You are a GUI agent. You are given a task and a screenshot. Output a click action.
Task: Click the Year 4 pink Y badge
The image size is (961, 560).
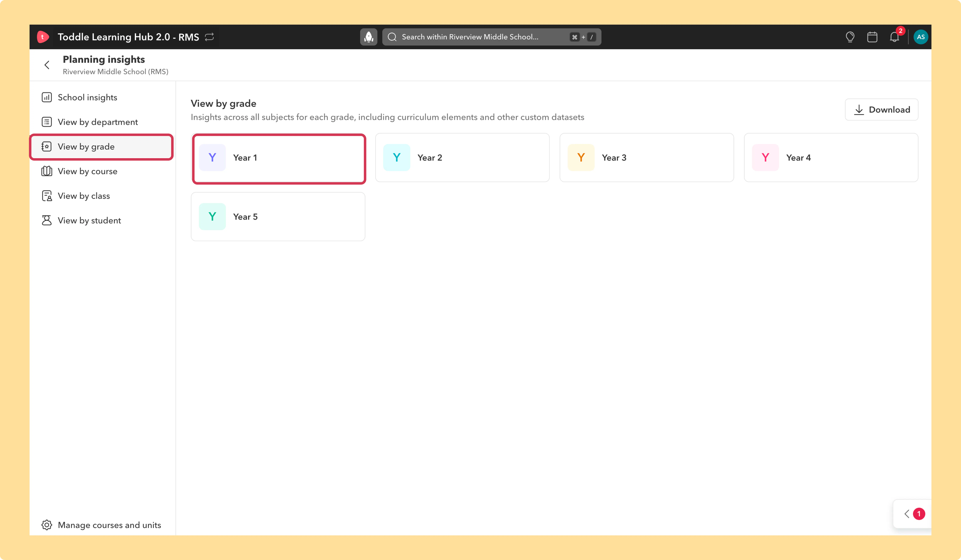click(x=765, y=157)
